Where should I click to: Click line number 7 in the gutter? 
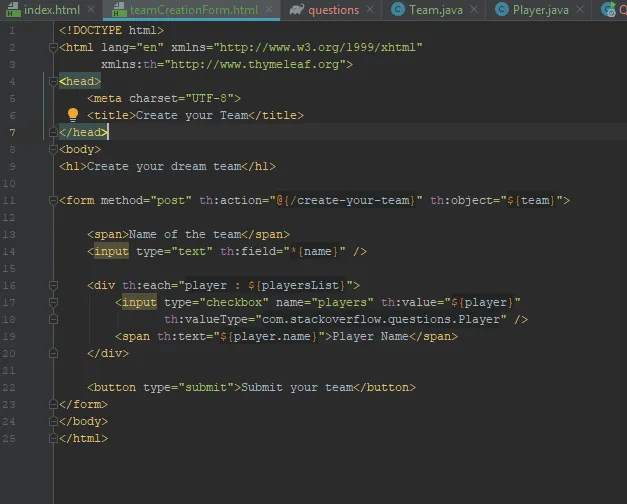click(12, 132)
